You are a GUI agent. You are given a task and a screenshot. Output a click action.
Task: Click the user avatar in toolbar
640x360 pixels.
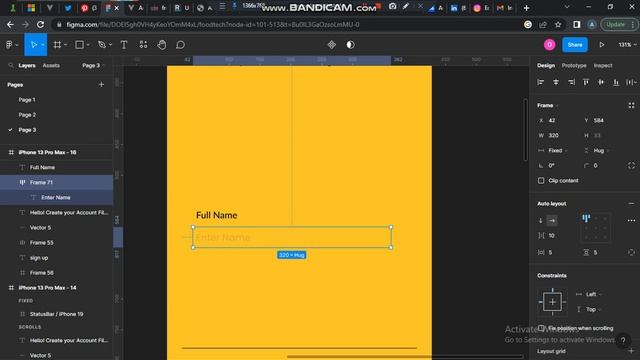tap(549, 45)
